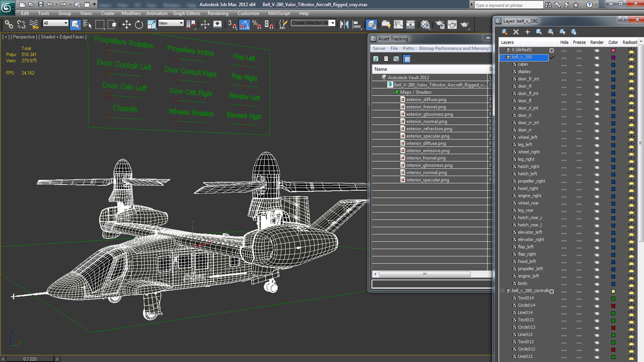Toggle Freeze for display object
The height and width of the screenshot is (362, 644).
[579, 72]
